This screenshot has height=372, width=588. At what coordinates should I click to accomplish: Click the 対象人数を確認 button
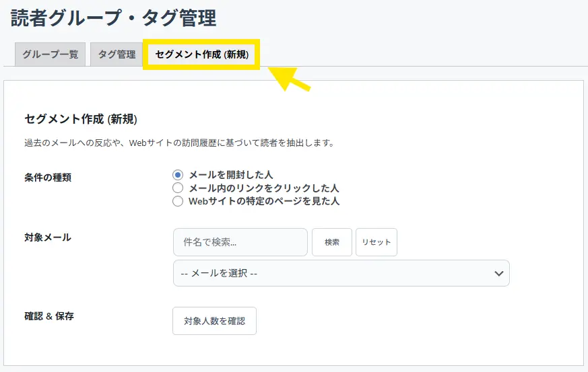click(214, 321)
